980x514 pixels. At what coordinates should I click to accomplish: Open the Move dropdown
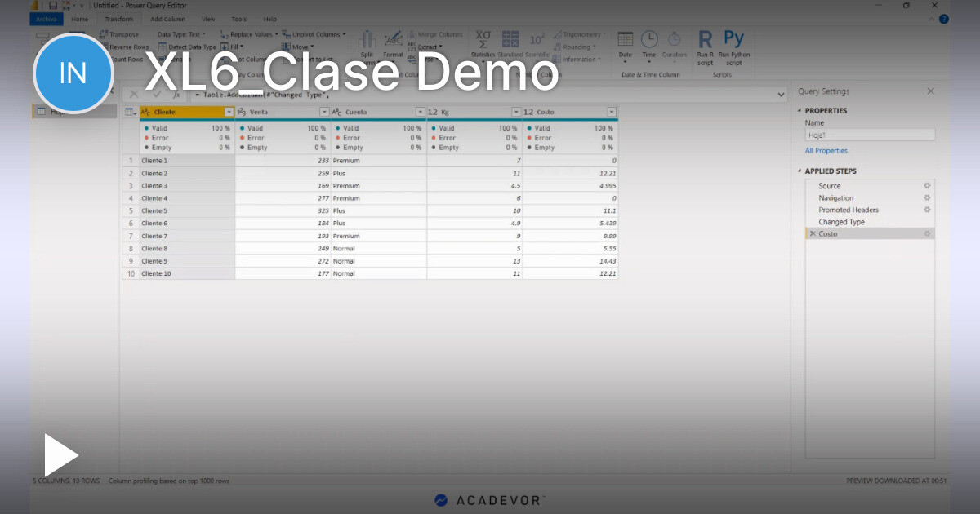(296, 47)
